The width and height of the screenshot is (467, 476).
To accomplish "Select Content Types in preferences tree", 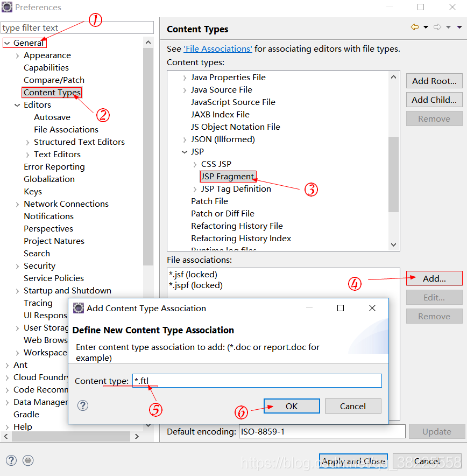I will (52, 92).
